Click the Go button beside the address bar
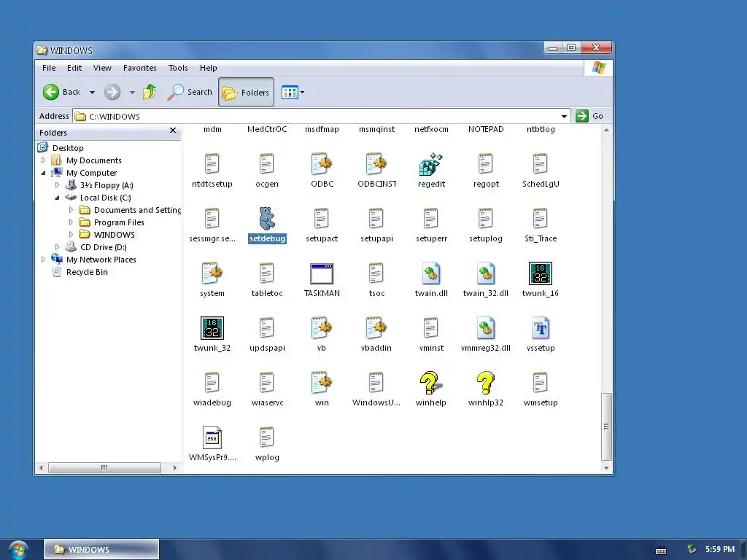Screen dimensions: 747x560 click(589, 116)
